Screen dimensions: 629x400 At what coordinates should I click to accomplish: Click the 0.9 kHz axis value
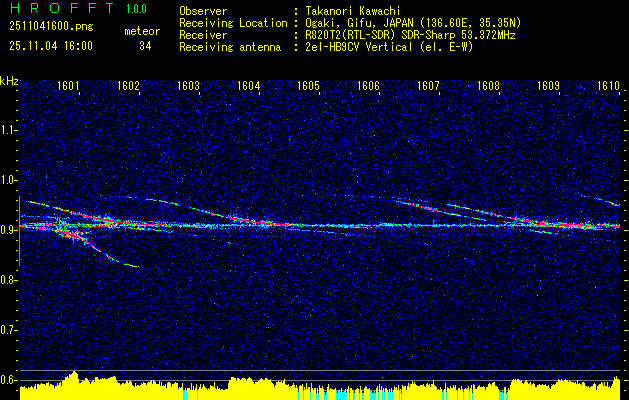click(x=9, y=230)
